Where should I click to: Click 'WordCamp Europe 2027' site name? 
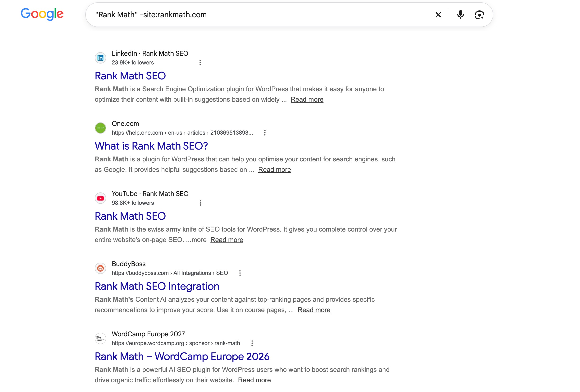148,334
